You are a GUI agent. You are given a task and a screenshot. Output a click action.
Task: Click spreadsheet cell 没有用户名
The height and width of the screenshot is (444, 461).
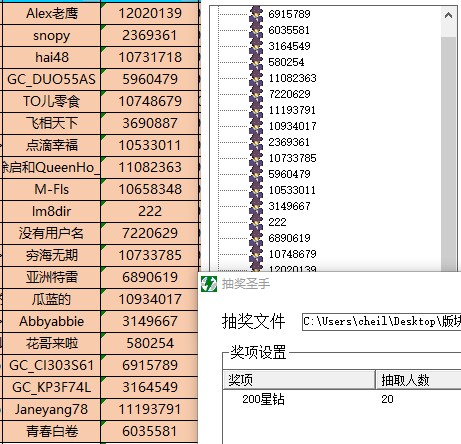51,233
